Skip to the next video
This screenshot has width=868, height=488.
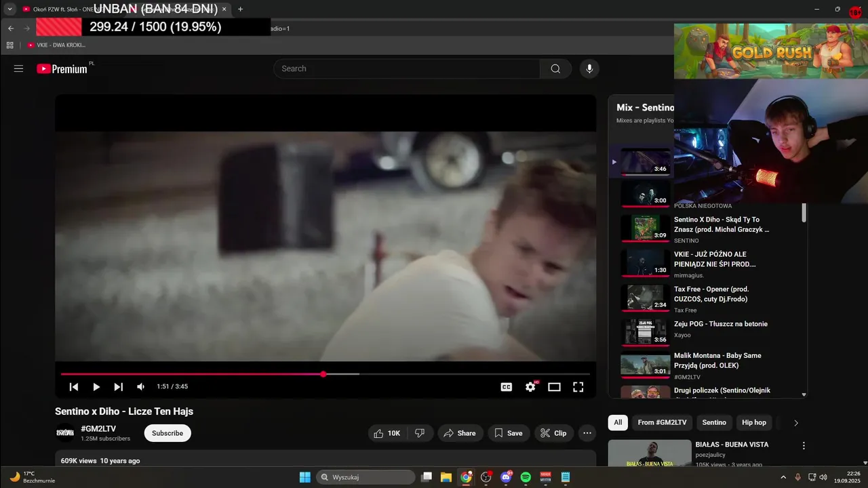(x=119, y=386)
